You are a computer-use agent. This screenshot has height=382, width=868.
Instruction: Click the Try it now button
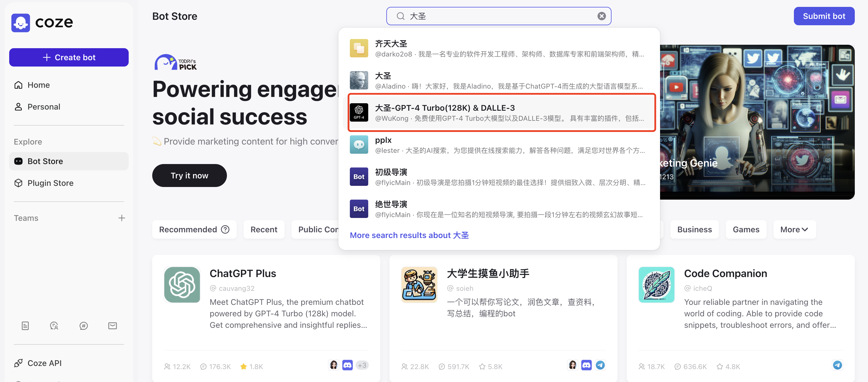click(x=189, y=175)
